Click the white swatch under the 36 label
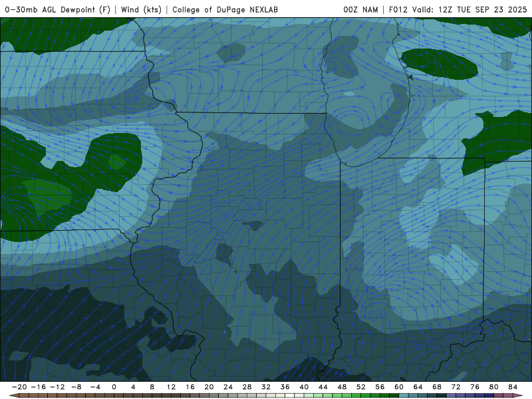The image size is (532, 399). (x=290, y=396)
